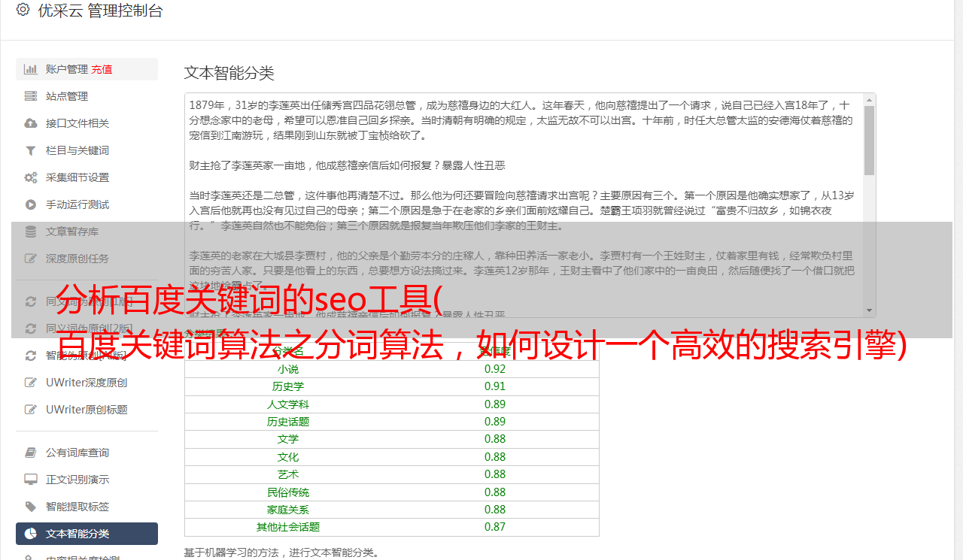Click the database icon for 文章暂存库

coord(31,232)
